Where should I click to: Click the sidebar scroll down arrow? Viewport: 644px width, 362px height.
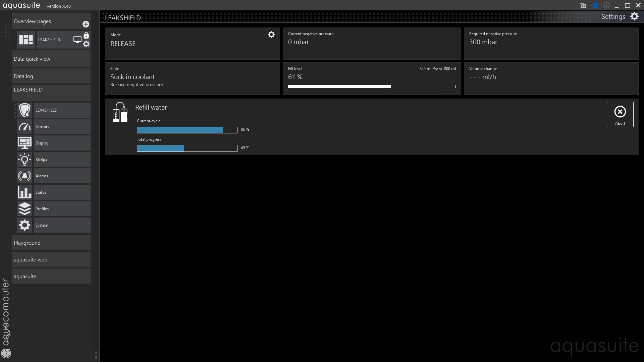coord(96,358)
